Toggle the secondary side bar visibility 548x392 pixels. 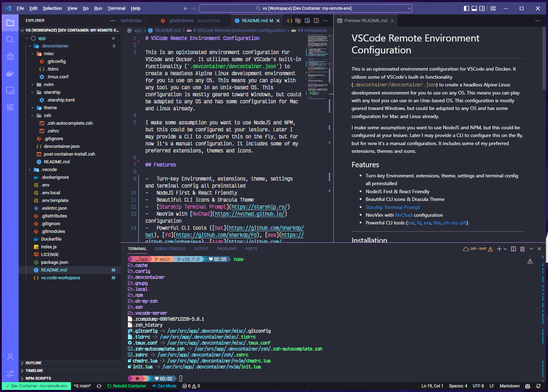(x=482, y=8)
